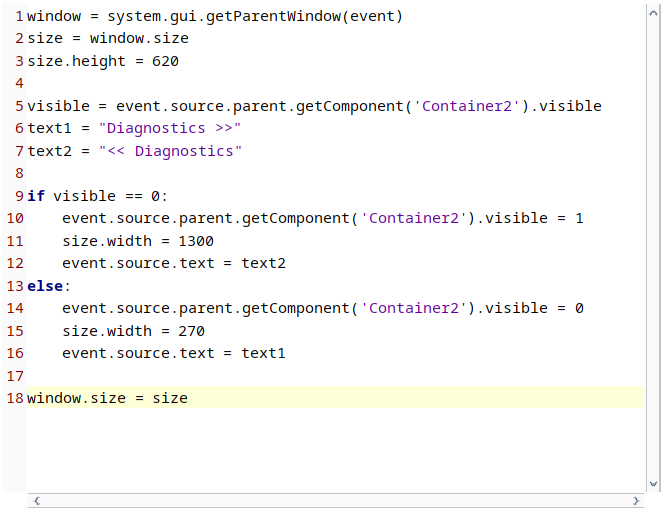The image size is (665, 509).
Task: Click the 'visible = event.source.parent' line 5
Action: click(314, 106)
